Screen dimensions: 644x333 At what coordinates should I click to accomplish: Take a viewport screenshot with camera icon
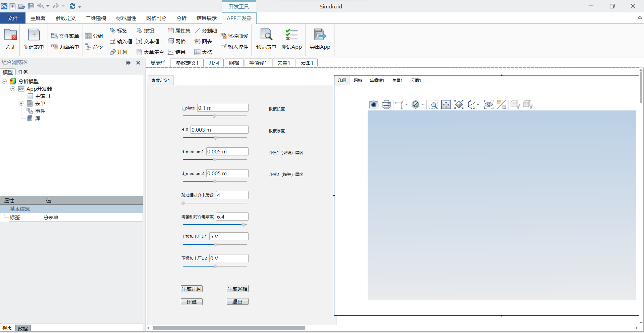point(373,105)
